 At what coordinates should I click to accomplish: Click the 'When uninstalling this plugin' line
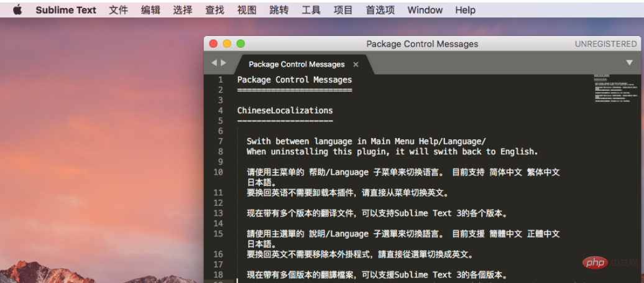coord(392,152)
